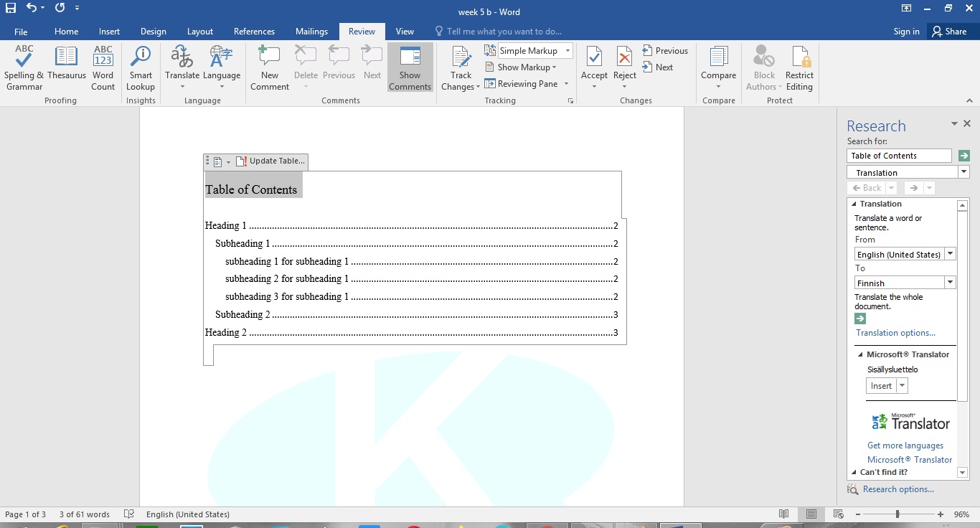Image resolution: width=980 pixels, height=528 pixels.
Task: Toggle Show Comments button
Action: [410, 68]
